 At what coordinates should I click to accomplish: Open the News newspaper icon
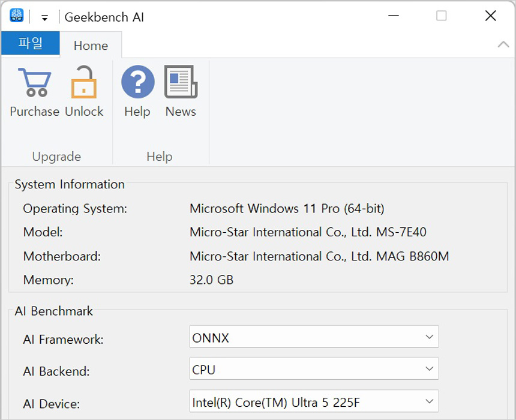click(181, 83)
